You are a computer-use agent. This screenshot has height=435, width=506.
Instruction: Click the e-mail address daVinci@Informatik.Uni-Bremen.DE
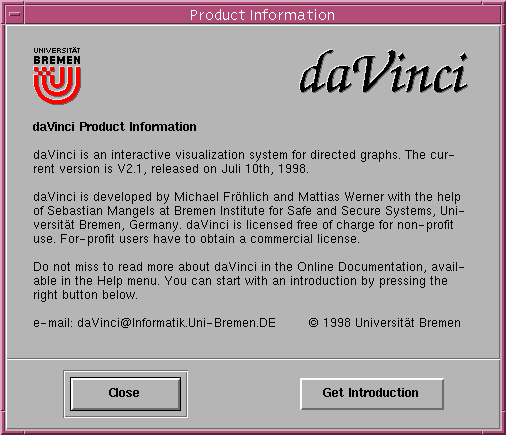pyautogui.click(x=176, y=323)
